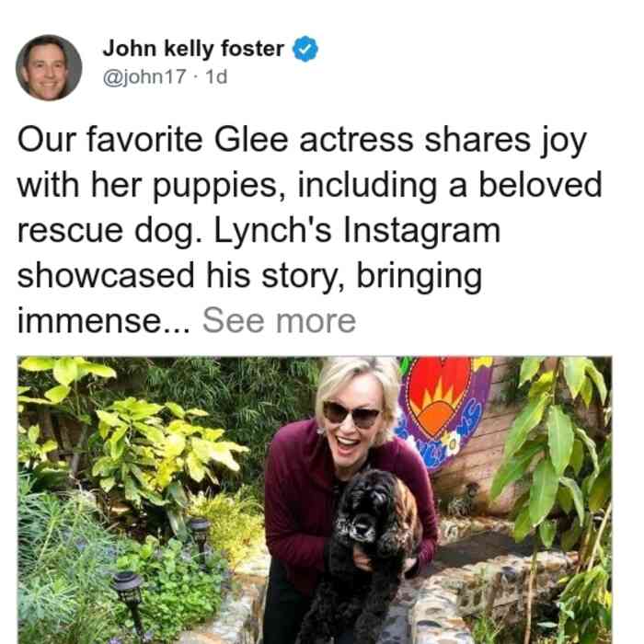Viewport: 644px width, 644px height.
Task: Visit the @john17 handle
Action: [x=144, y=76]
